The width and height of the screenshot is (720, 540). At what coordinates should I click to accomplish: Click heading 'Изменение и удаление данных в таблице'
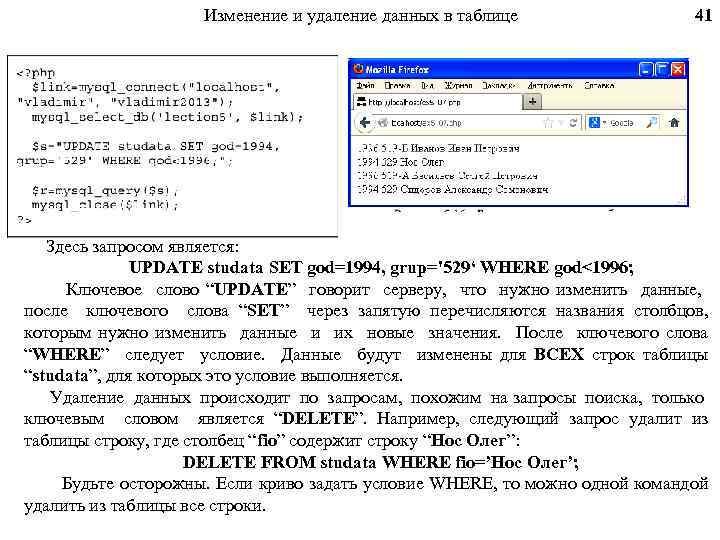coord(361,16)
